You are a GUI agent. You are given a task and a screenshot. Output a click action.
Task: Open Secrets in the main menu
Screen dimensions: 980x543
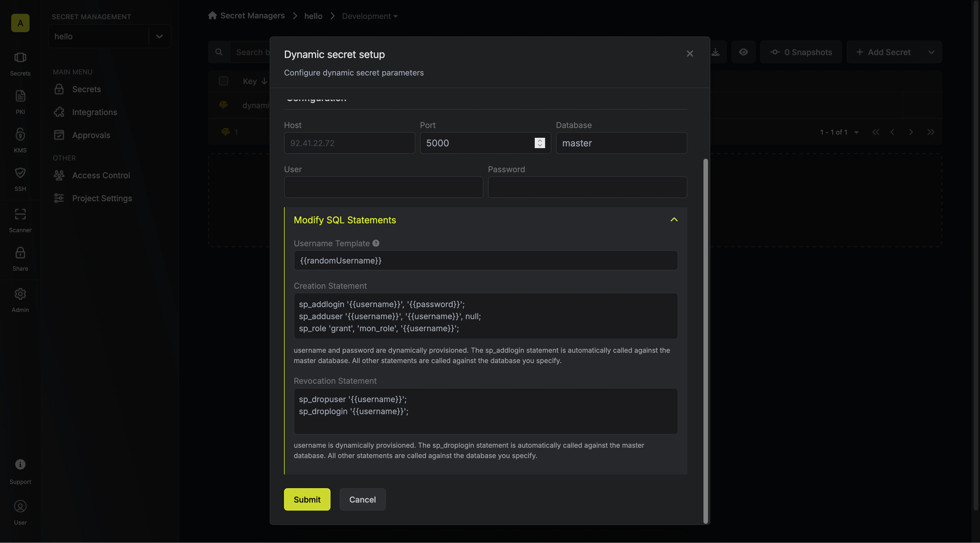(86, 89)
